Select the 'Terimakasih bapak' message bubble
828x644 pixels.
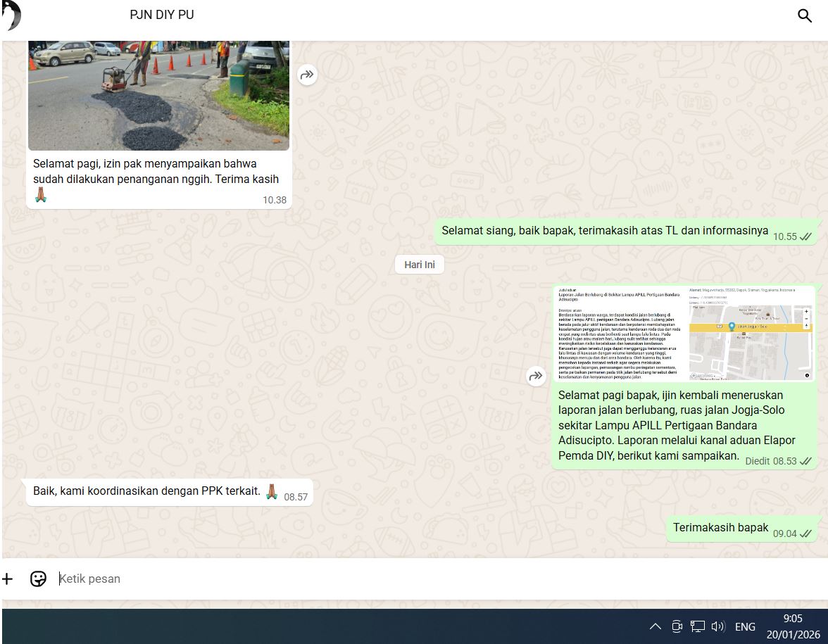720,528
